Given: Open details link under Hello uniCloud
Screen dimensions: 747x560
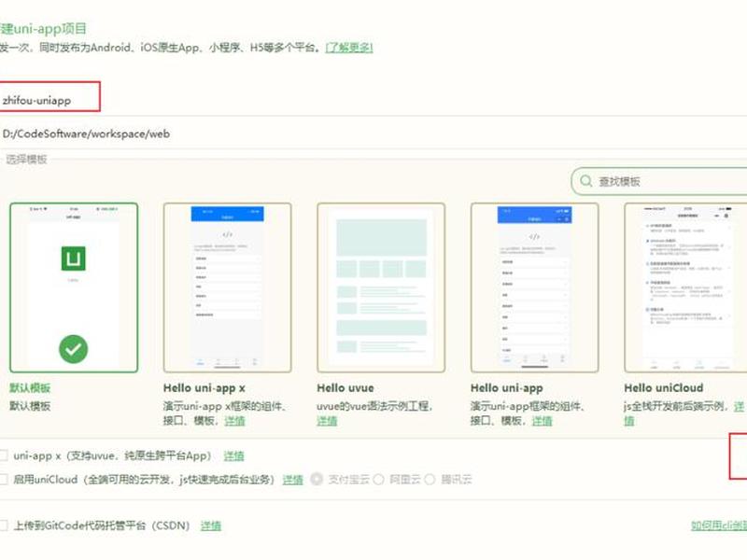Looking at the screenshot, I should (739, 407).
